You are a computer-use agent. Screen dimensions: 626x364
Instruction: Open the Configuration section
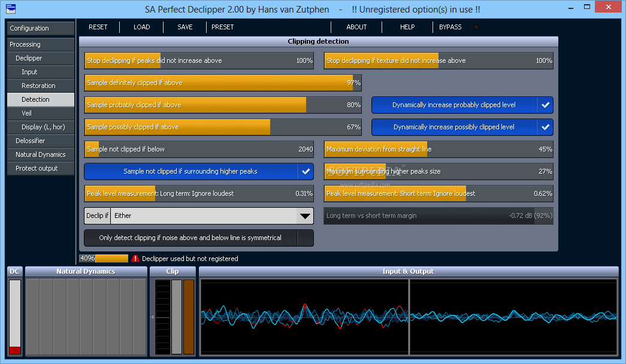[41, 28]
